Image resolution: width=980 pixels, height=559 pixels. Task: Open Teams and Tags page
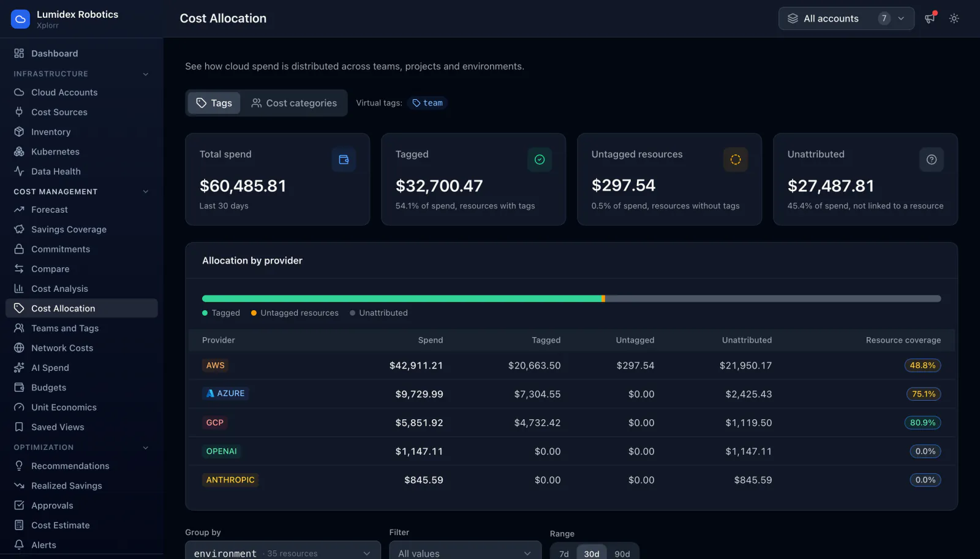tap(81, 328)
